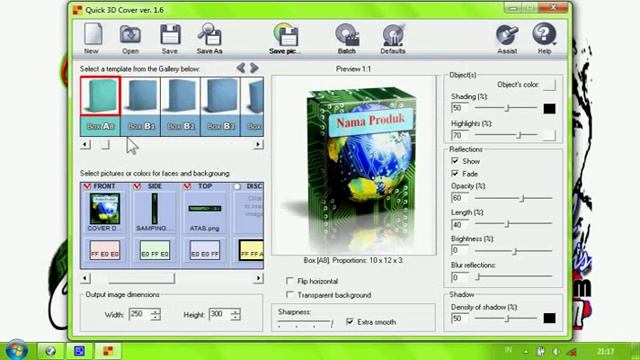Enable Transparent background checkbox
The height and width of the screenshot is (360, 640).
point(290,294)
